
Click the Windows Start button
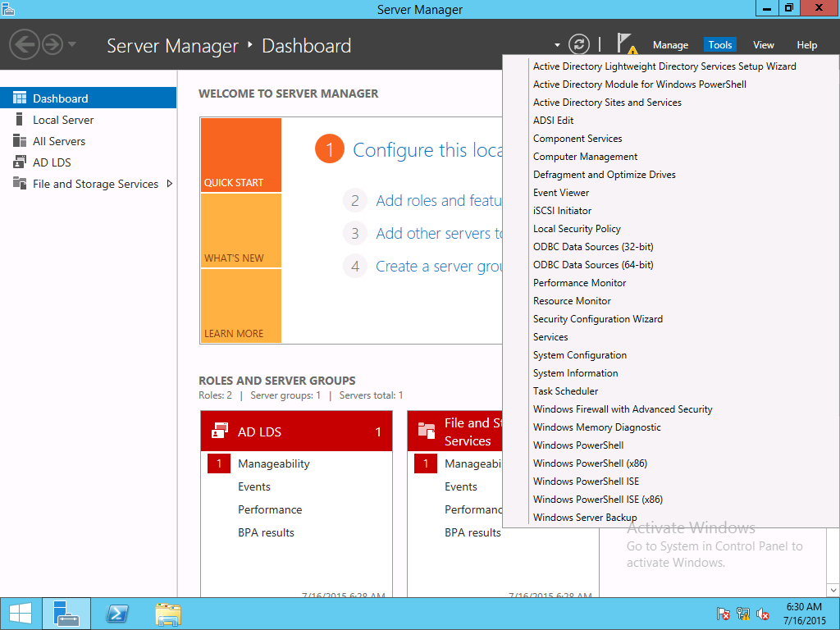point(21,614)
